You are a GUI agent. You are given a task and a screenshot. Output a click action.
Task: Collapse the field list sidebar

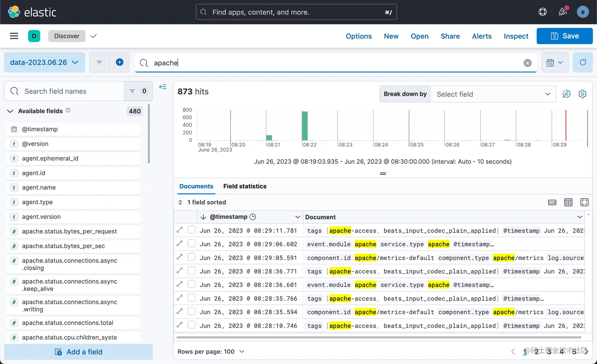[x=163, y=87]
